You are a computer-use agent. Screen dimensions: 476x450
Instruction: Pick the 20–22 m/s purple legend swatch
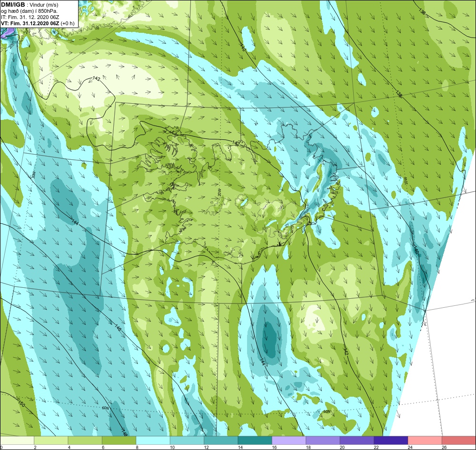tap(357, 440)
